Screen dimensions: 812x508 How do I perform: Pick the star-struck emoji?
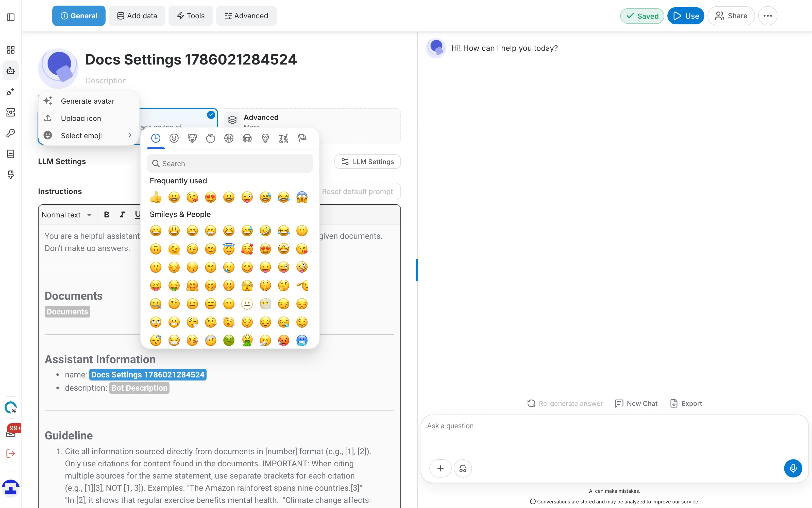(x=283, y=249)
